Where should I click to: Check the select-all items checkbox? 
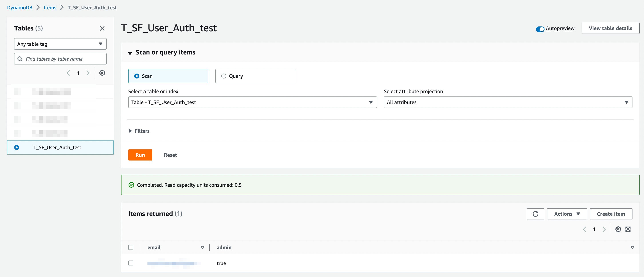(131, 247)
